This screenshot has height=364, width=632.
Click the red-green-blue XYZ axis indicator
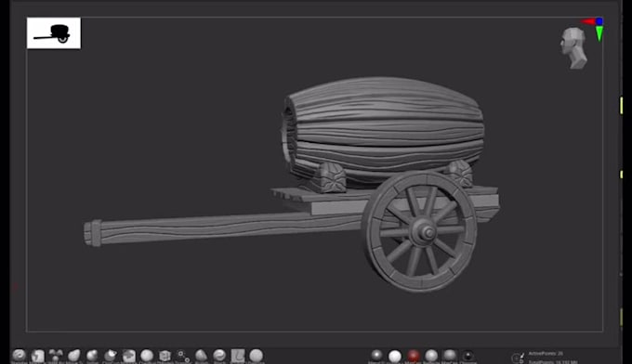pyautogui.click(x=595, y=29)
